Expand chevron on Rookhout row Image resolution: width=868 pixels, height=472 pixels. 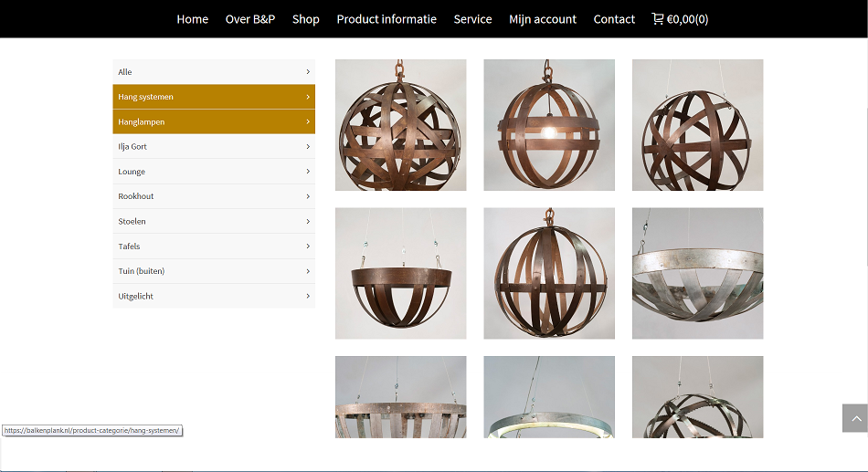(x=308, y=196)
